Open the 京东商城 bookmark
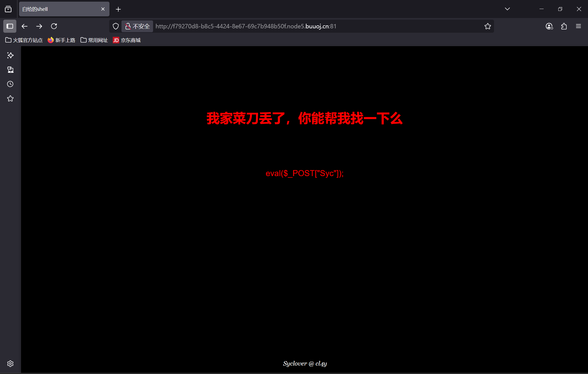 click(127, 40)
